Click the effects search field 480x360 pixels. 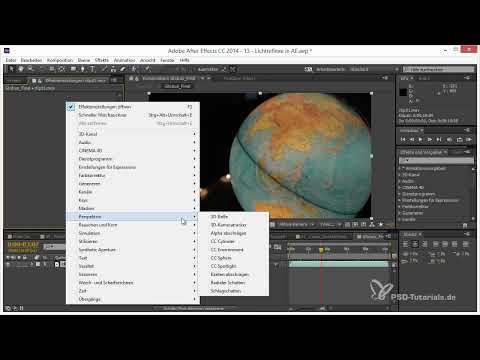[x=436, y=160]
